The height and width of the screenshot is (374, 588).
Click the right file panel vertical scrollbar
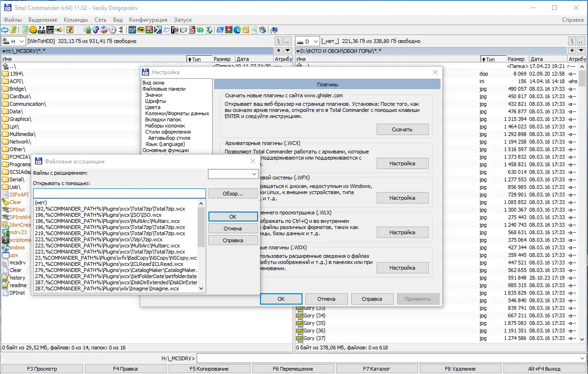click(x=583, y=203)
